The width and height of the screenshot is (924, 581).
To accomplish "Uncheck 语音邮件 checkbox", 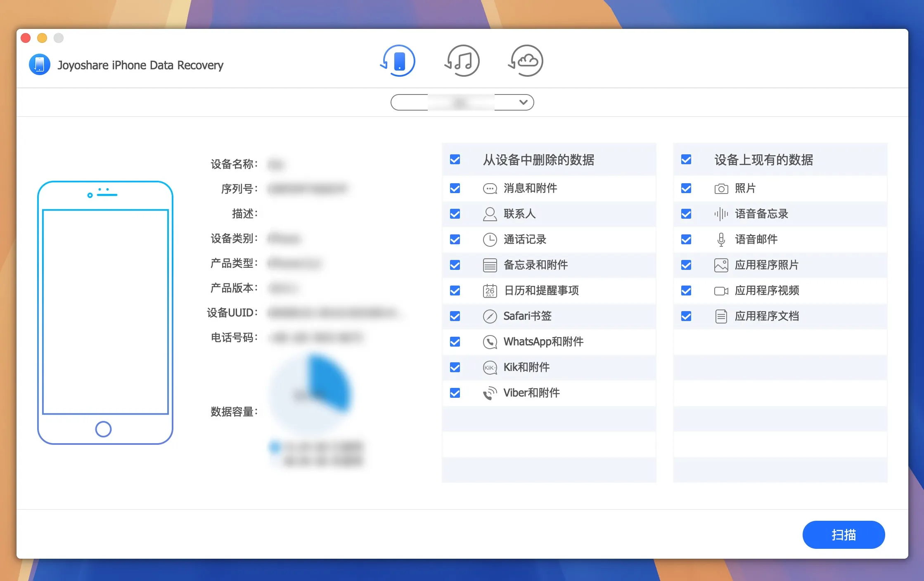I will click(x=686, y=239).
